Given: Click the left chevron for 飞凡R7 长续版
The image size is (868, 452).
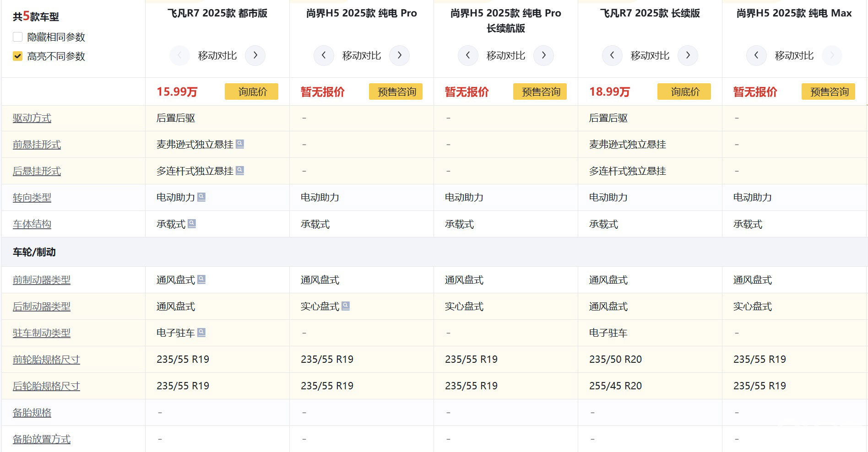Looking at the screenshot, I should (612, 55).
